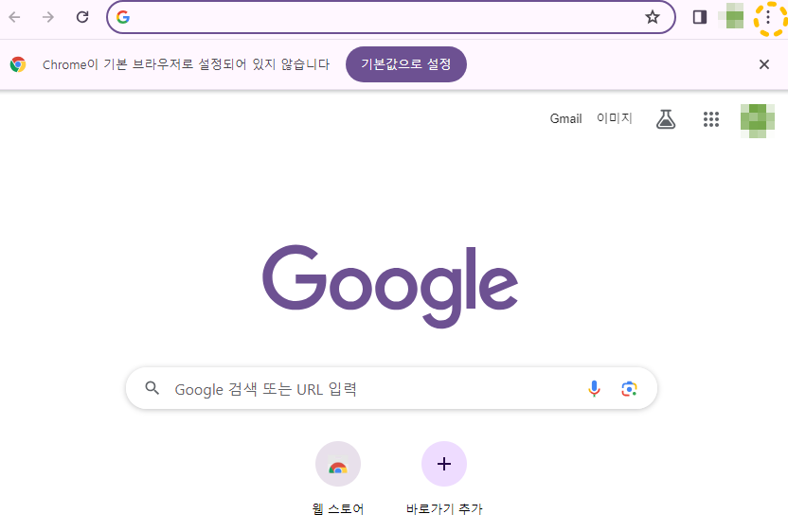Focus the Chrome address bar
788x532 pixels.
390,17
